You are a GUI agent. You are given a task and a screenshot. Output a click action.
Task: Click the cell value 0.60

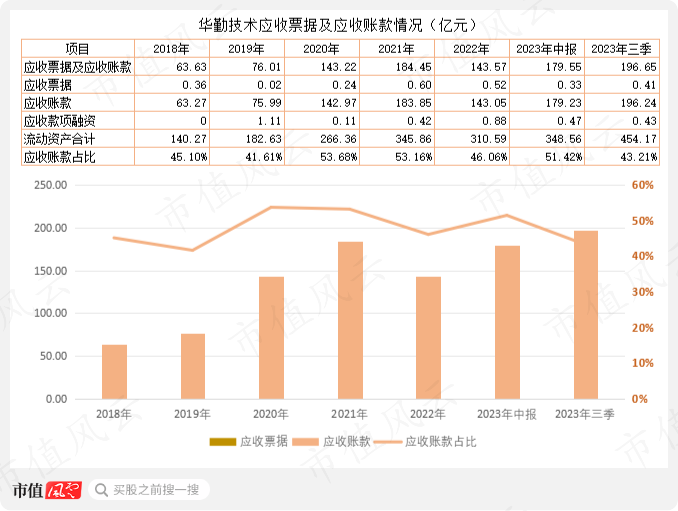pyautogui.click(x=419, y=85)
